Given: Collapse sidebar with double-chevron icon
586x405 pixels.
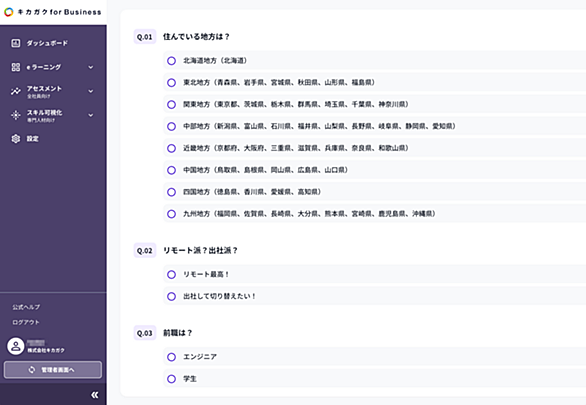Looking at the screenshot, I should coord(95,395).
